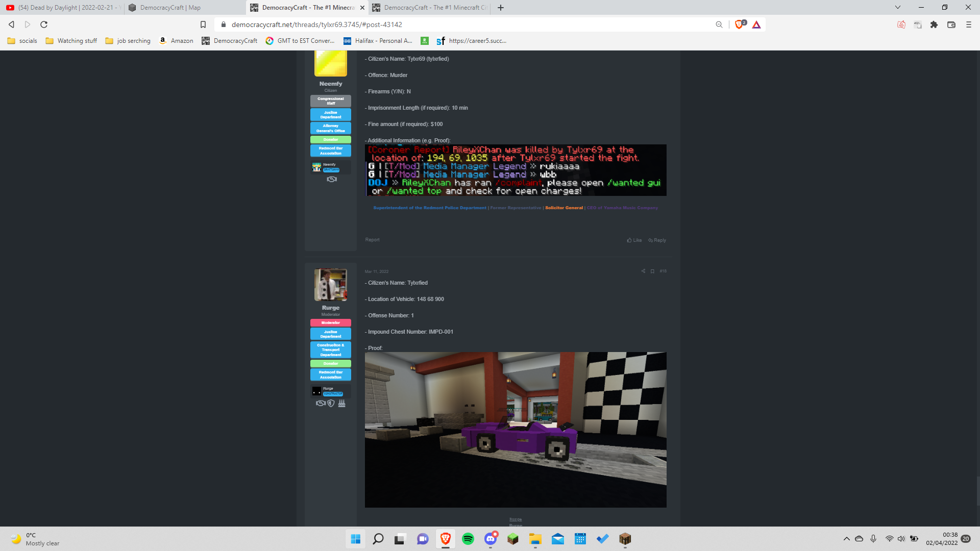The height and width of the screenshot is (551, 980).
Task: Like Neemfy's post
Action: (x=634, y=240)
